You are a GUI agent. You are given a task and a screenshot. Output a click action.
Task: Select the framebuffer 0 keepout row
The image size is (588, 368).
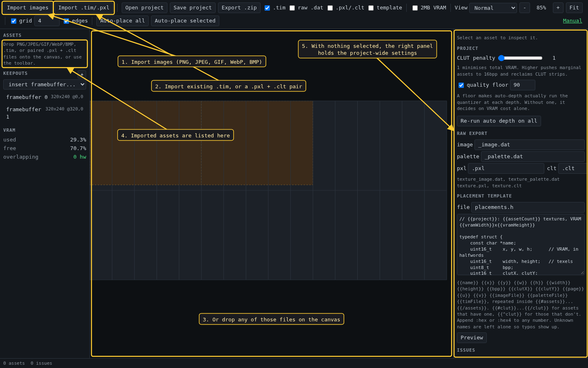(45, 97)
